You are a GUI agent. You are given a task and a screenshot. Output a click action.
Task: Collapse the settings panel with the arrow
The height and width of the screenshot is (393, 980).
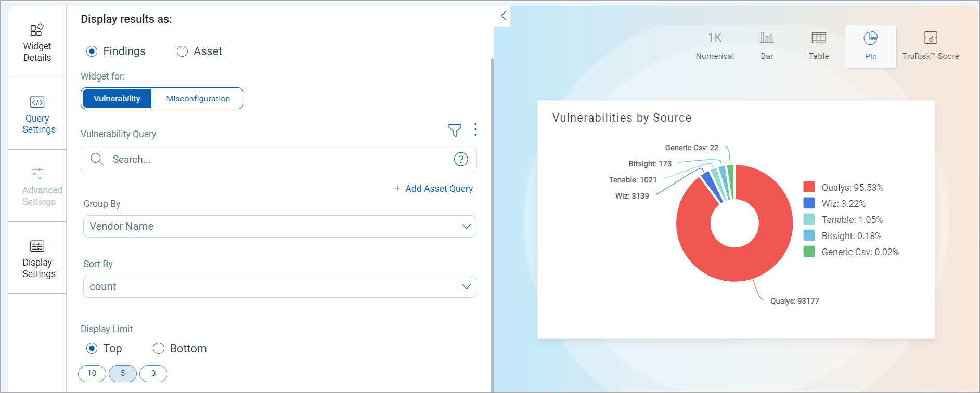pos(503,16)
